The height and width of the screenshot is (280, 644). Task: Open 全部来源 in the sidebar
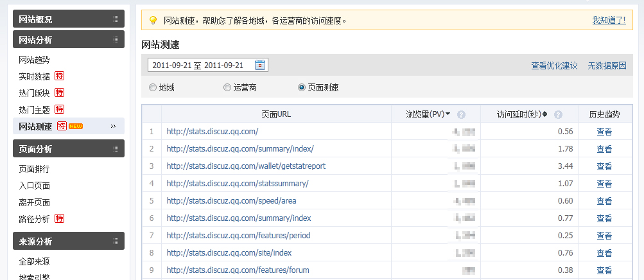click(x=35, y=261)
